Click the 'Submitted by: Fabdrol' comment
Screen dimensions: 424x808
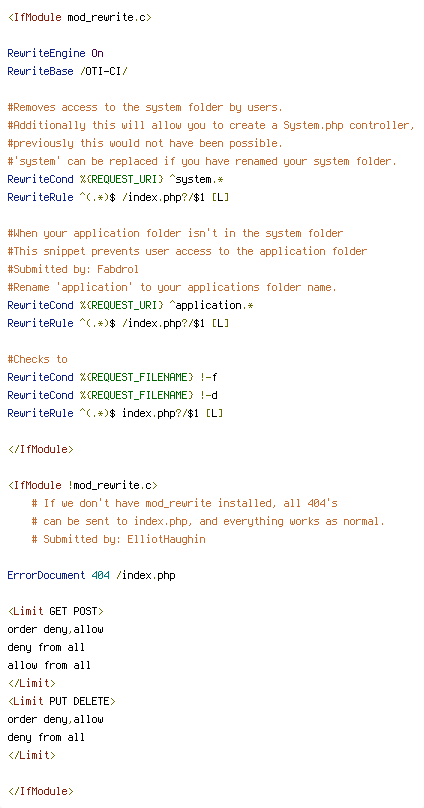pyautogui.click(x=73, y=270)
